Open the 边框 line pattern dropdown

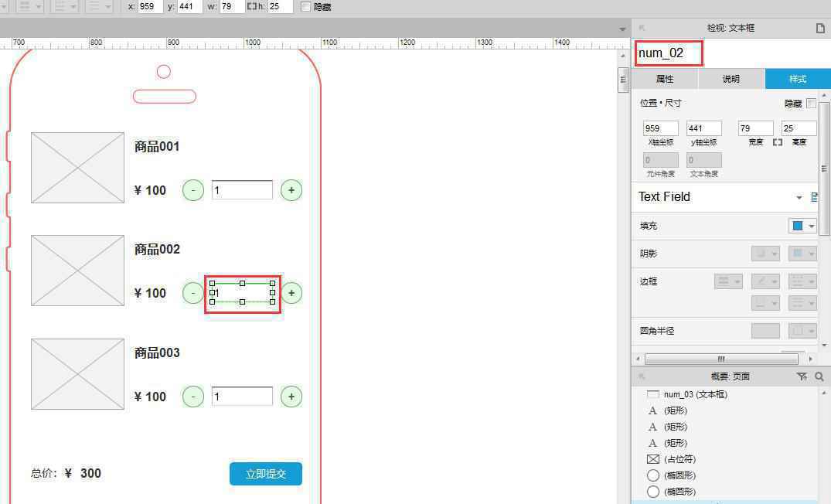802,281
